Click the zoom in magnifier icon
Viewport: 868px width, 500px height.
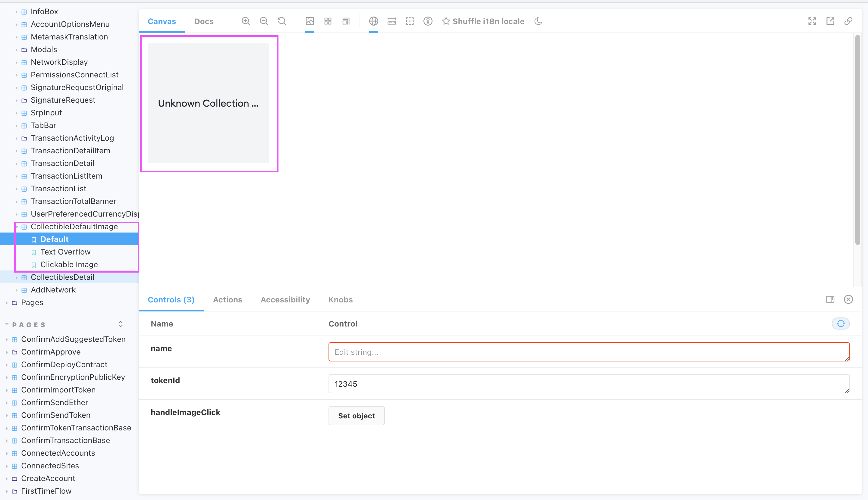[245, 21]
